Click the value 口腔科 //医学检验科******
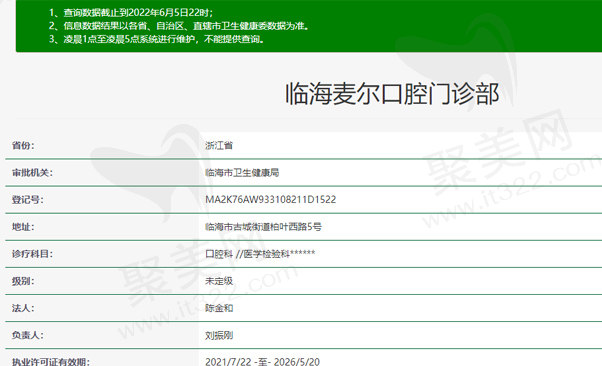Image resolution: width=602 pixels, height=366 pixels. pos(260,254)
